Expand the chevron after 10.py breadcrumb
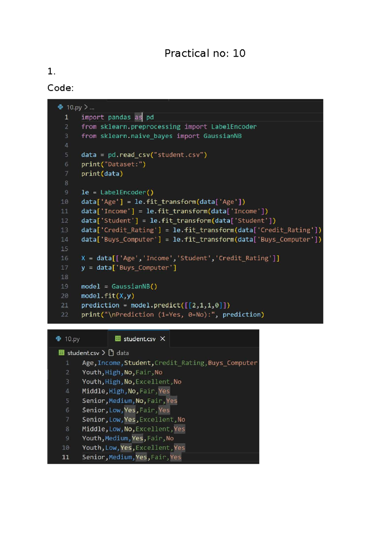This screenshot has height=554, width=392. 86,107
